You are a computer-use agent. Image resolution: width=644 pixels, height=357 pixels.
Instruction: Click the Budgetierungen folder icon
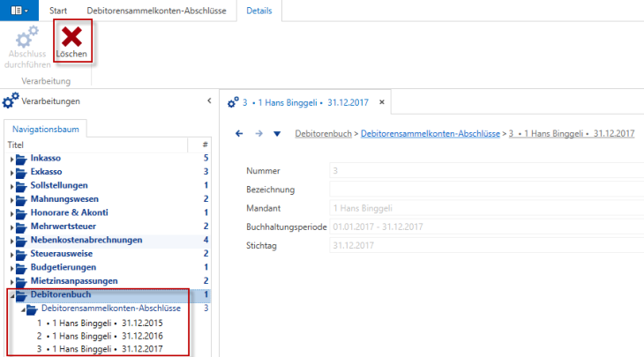[21, 268]
